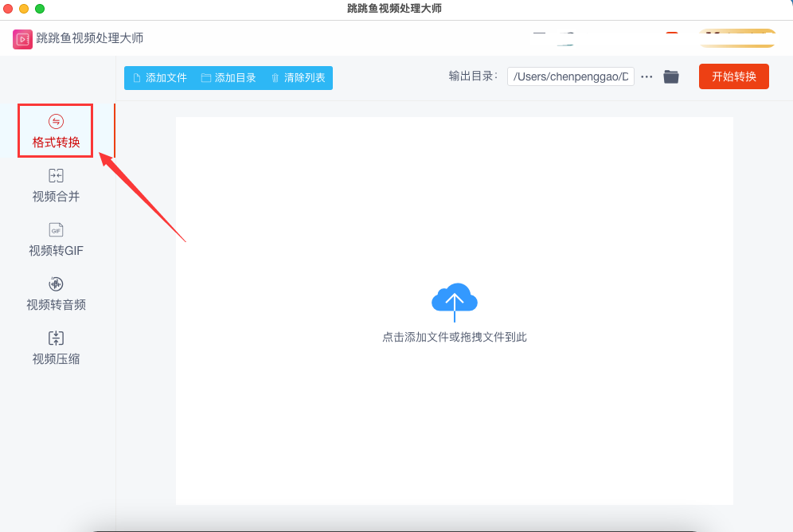
Task: Click the 点击添加文件或拖拽文件到此 prompt text
Action: coord(454,337)
